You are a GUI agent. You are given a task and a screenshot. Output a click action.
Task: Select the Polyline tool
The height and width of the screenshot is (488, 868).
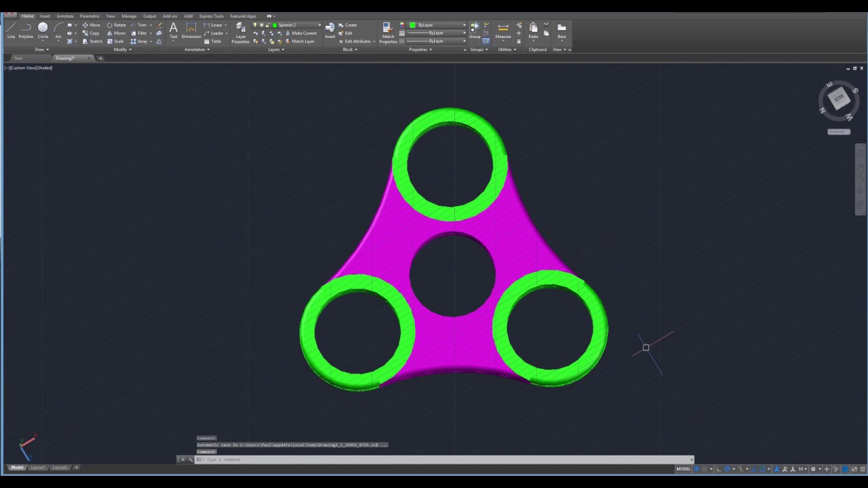tap(26, 30)
